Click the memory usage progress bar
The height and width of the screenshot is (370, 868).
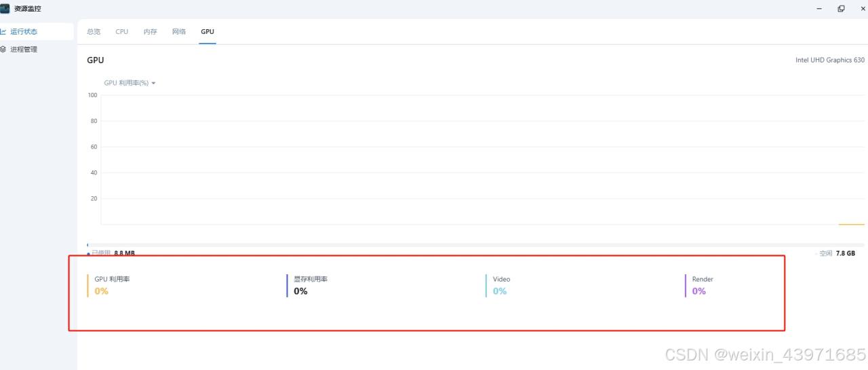pyautogui.click(x=475, y=244)
